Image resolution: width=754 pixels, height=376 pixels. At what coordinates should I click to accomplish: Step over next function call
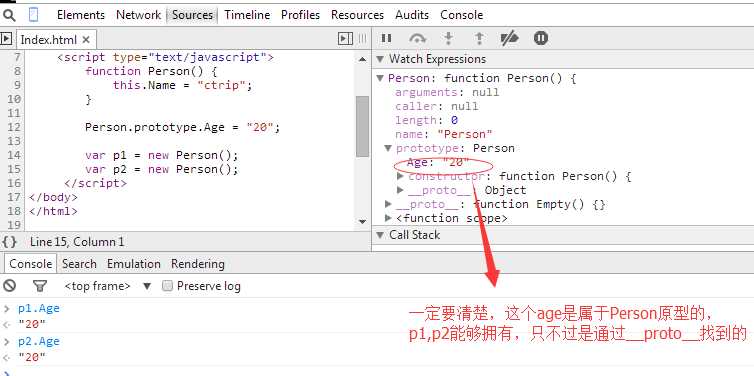(417, 38)
